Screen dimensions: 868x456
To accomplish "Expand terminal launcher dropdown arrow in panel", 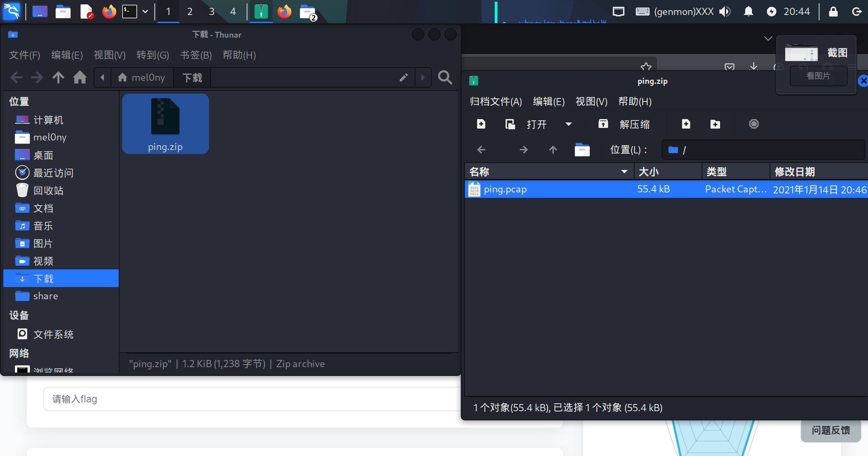I will coord(145,12).
